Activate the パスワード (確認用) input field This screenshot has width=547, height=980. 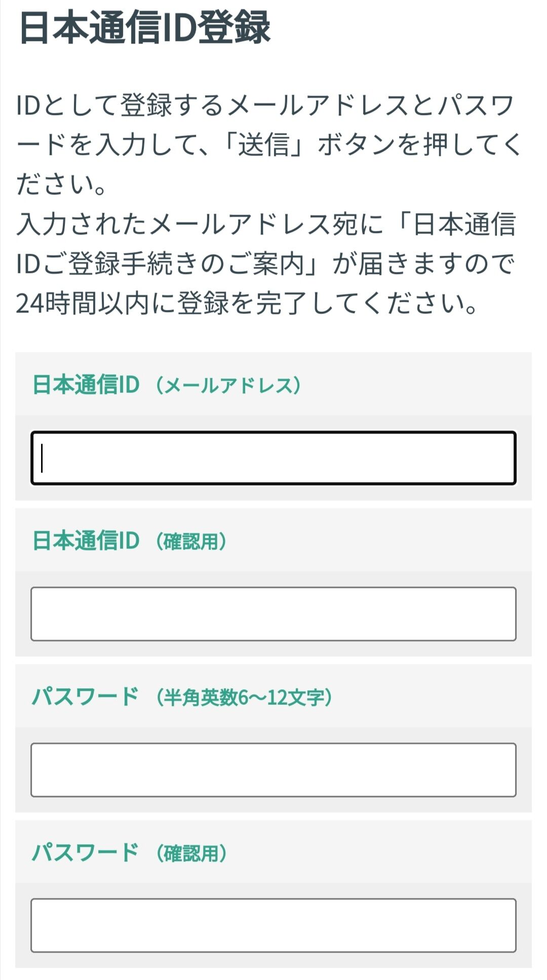point(273,925)
